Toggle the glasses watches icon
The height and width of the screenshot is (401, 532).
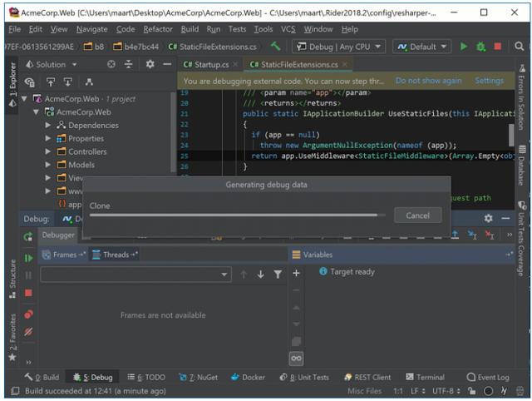click(296, 359)
